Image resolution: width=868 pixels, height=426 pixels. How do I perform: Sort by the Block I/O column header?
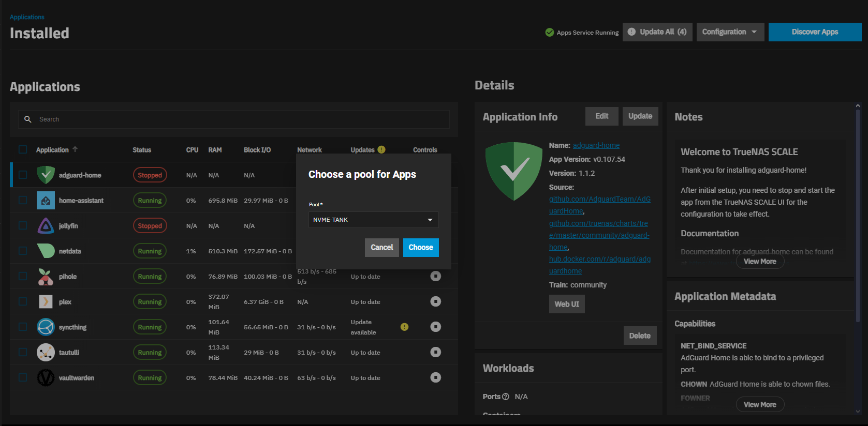pos(257,150)
